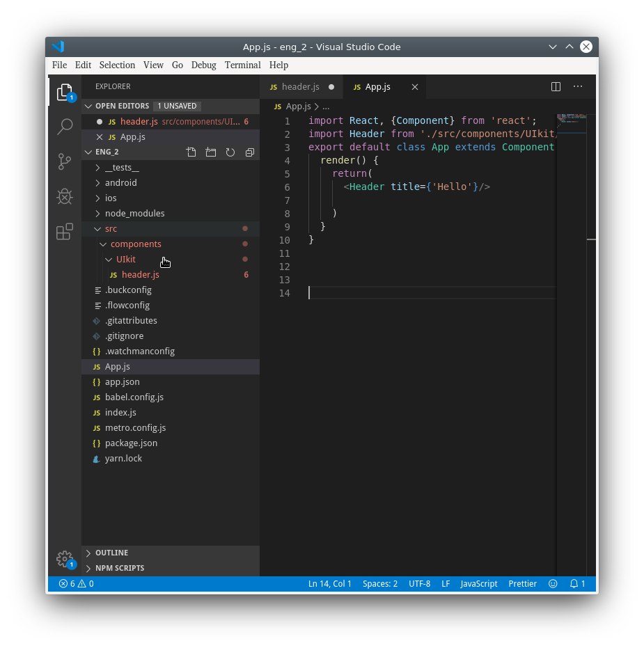Open the editor More Actions ellipsis
This screenshot has height=648, width=644.
578,86
